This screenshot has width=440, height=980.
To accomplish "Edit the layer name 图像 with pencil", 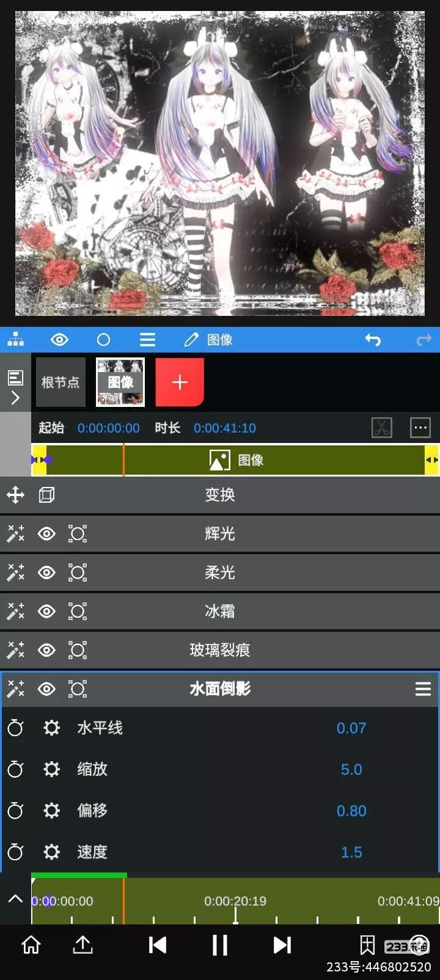I will click(208, 340).
